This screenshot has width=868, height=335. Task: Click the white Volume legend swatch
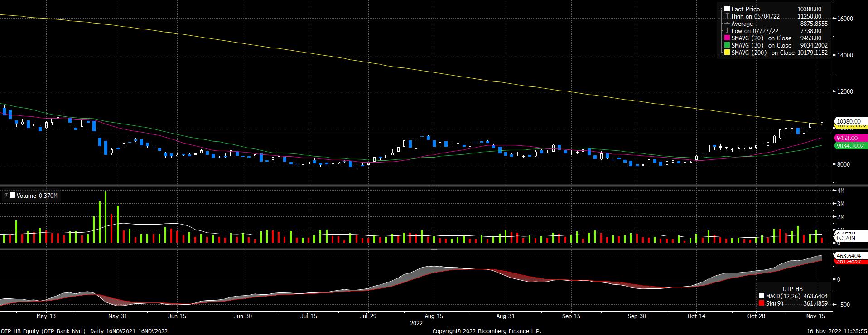12,196
